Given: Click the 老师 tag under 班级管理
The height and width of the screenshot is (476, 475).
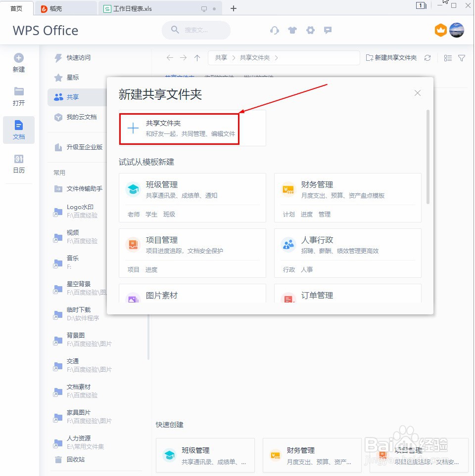Looking at the screenshot, I should (134, 215).
